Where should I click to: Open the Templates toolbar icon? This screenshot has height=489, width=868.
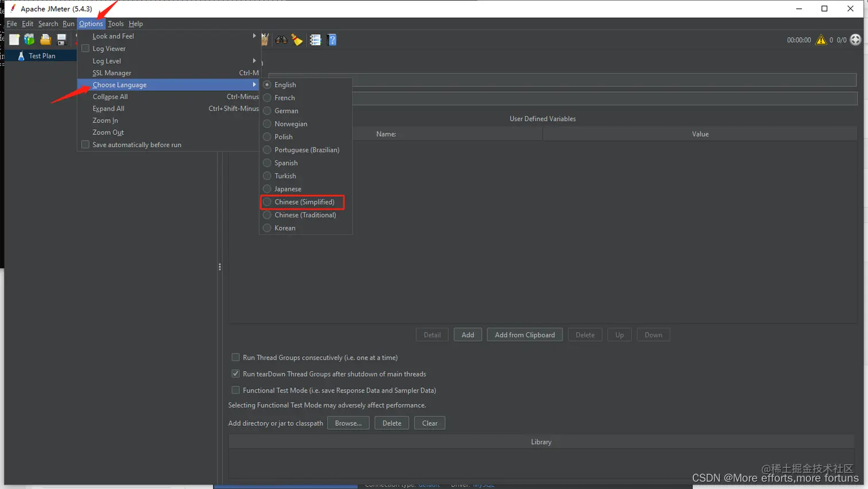tap(29, 40)
